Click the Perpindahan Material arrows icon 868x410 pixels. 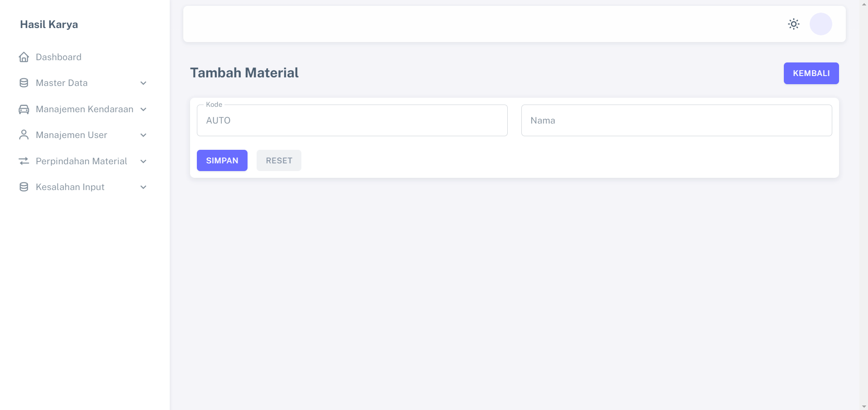pyautogui.click(x=24, y=161)
